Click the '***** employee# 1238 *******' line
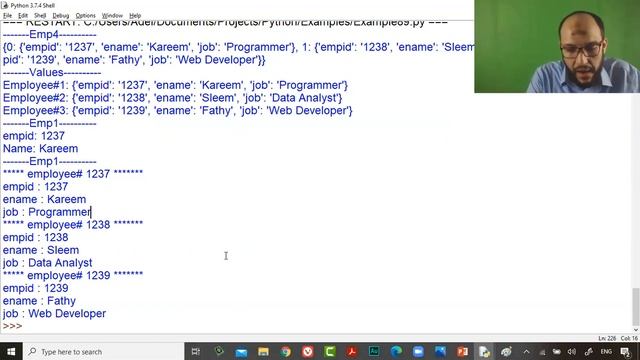640x360 pixels. coord(73,225)
